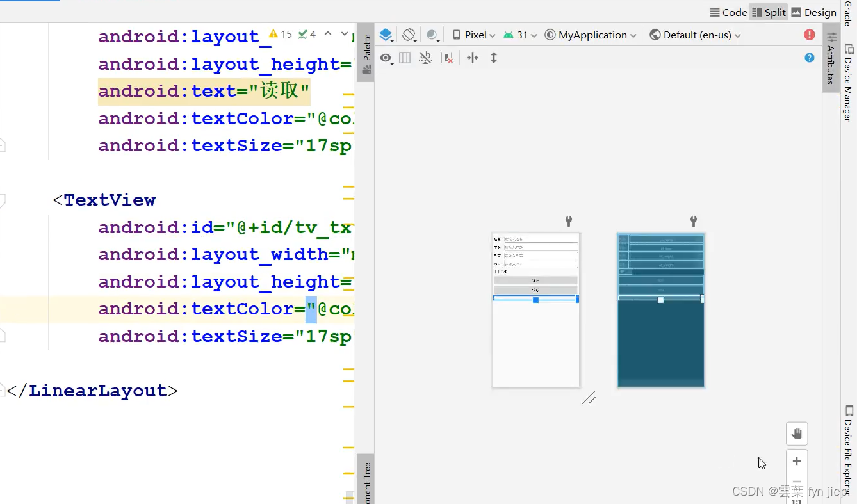Viewport: 857px width, 504px height.
Task: Zoom in with the plus button
Action: pyautogui.click(x=797, y=461)
